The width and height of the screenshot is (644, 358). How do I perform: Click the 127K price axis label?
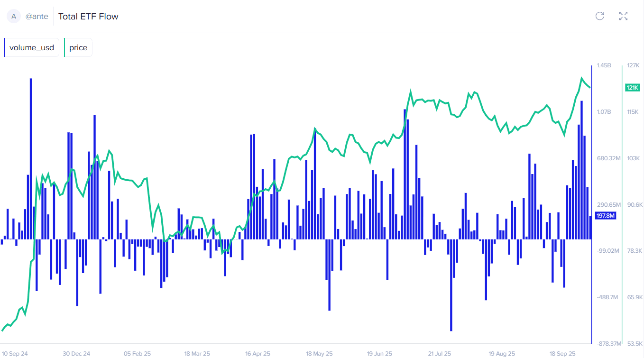click(x=633, y=65)
